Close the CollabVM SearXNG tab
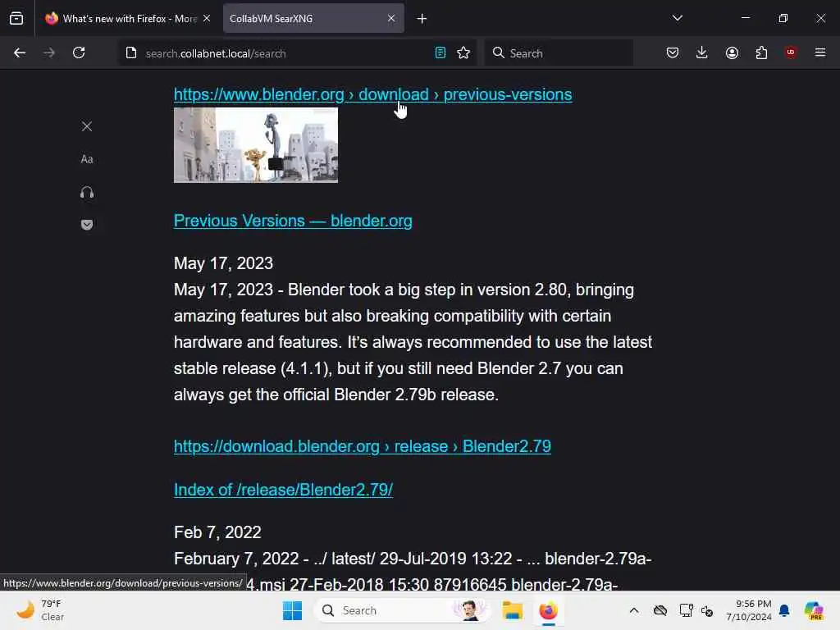The width and height of the screenshot is (840, 630). 391,19
